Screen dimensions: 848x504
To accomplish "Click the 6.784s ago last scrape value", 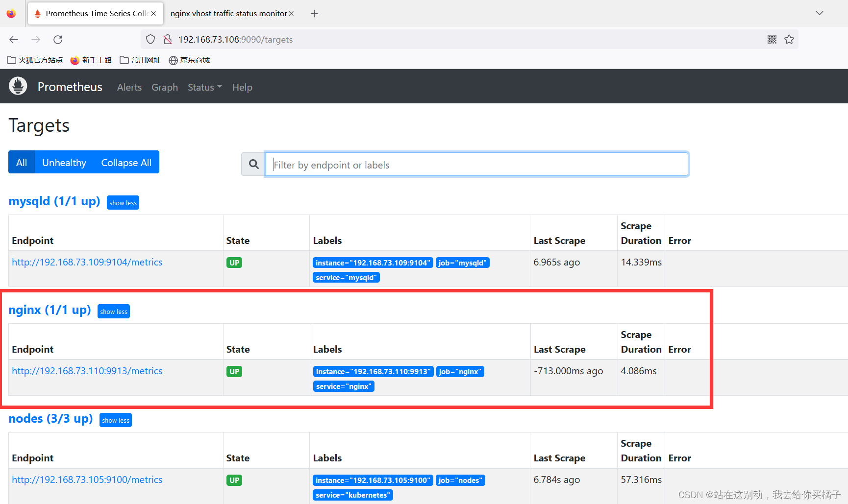I will 557,480.
